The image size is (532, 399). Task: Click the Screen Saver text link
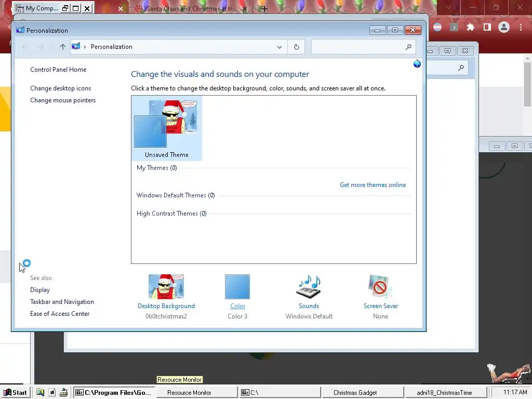pos(381,305)
